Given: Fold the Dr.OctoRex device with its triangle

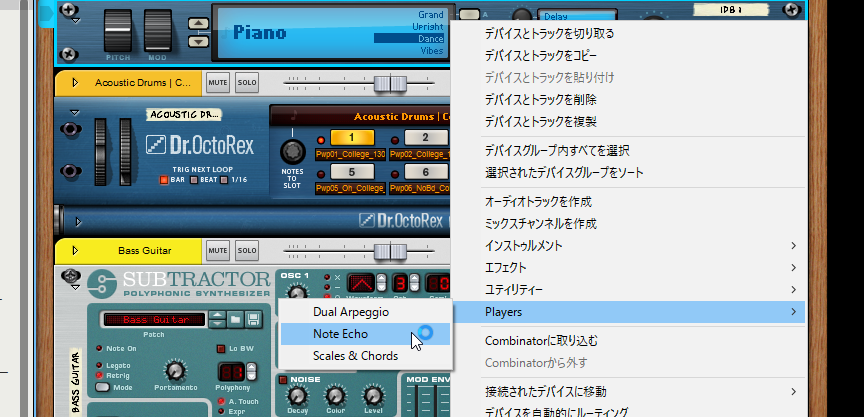Looking at the screenshot, I should pyautogui.click(x=75, y=112).
